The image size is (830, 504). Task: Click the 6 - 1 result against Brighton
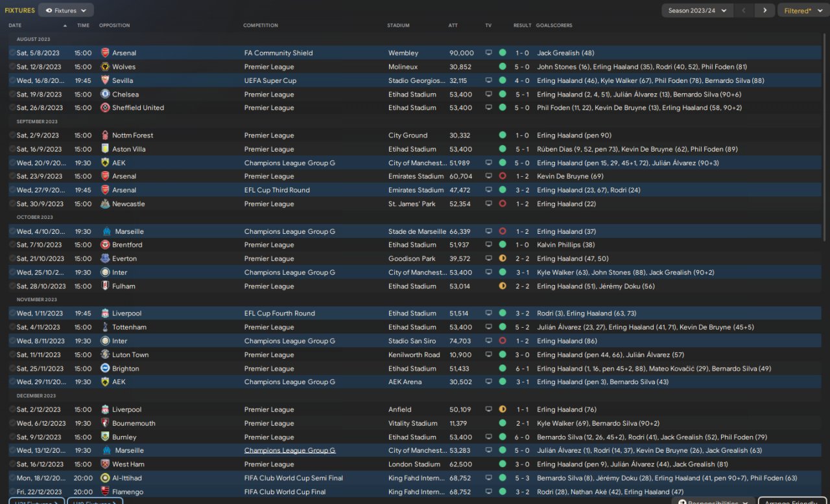523,369
